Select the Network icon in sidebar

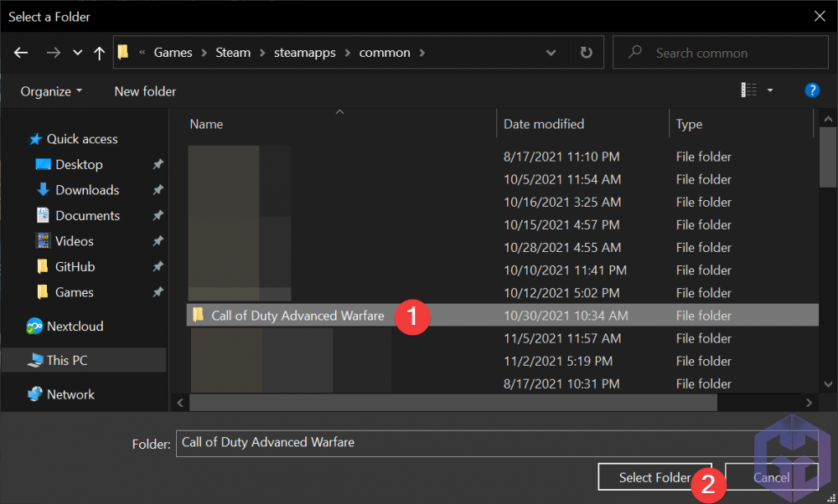click(x=35, y=394)
